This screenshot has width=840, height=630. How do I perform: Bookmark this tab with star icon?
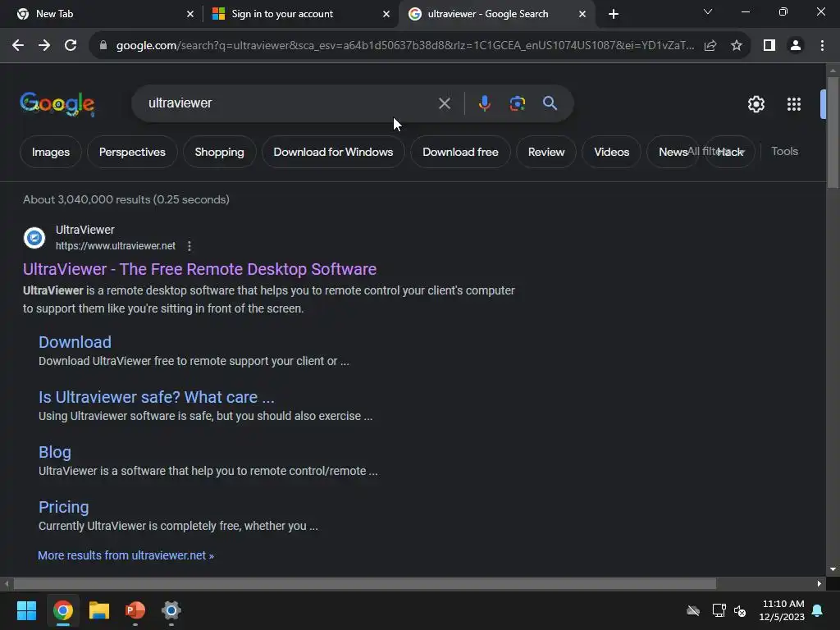pos(737,46)
